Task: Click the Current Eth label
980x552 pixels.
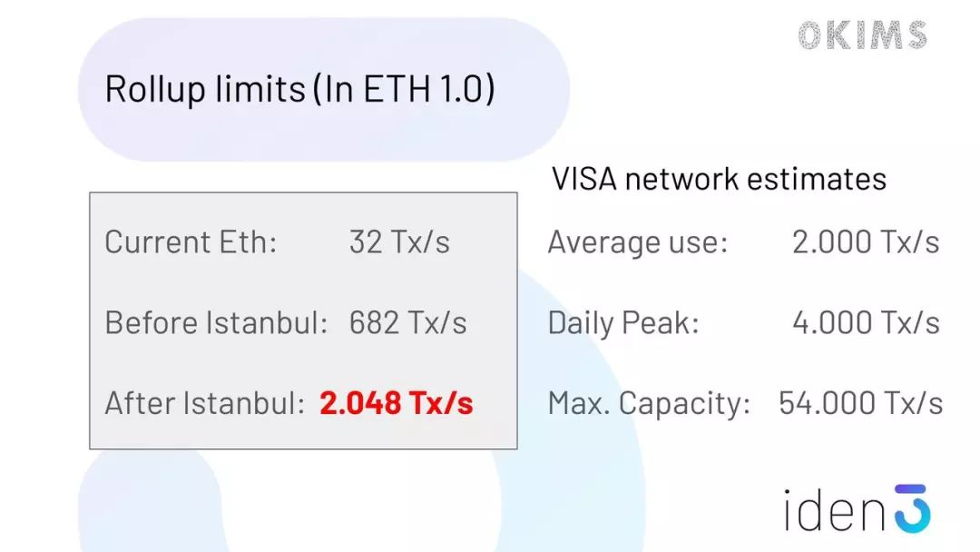Action: [x=191, y=241]
